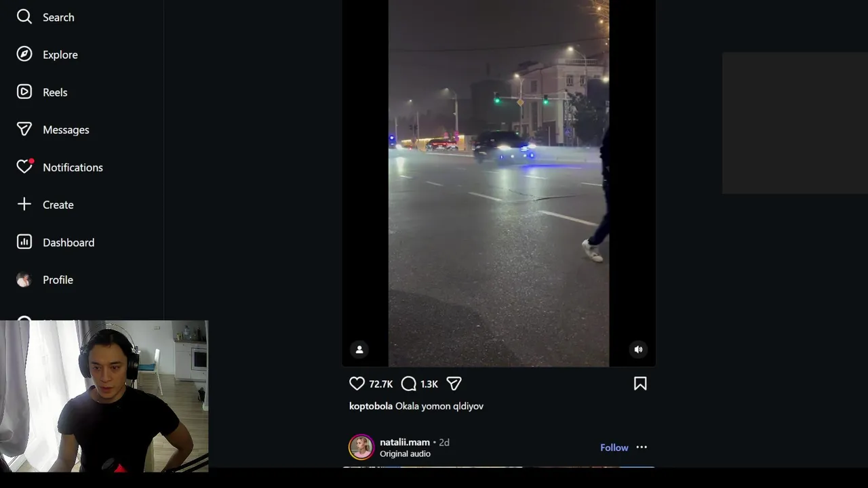
Task: Save the post with the bookmark icon
Action: (x=640, y=384)
